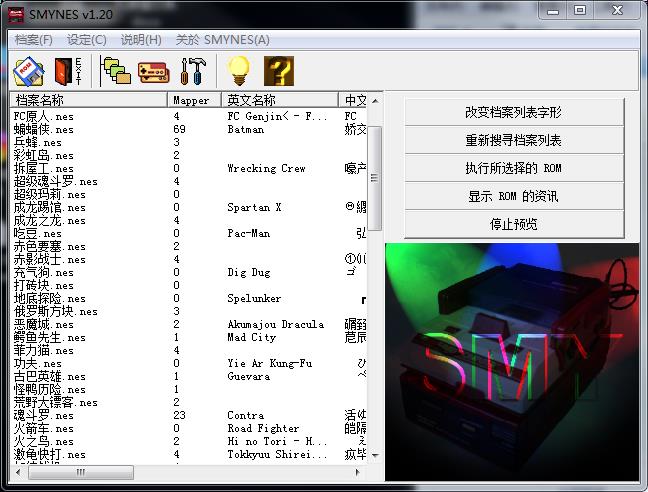Select the 恶魔城.nes file

(x=44, y=325)
